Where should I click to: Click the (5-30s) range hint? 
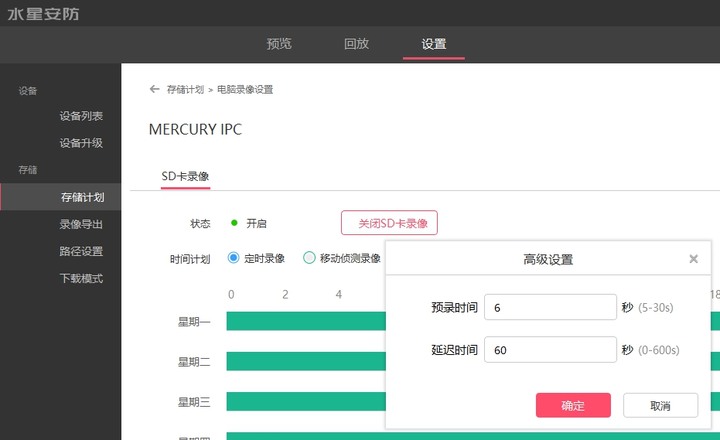656,307
